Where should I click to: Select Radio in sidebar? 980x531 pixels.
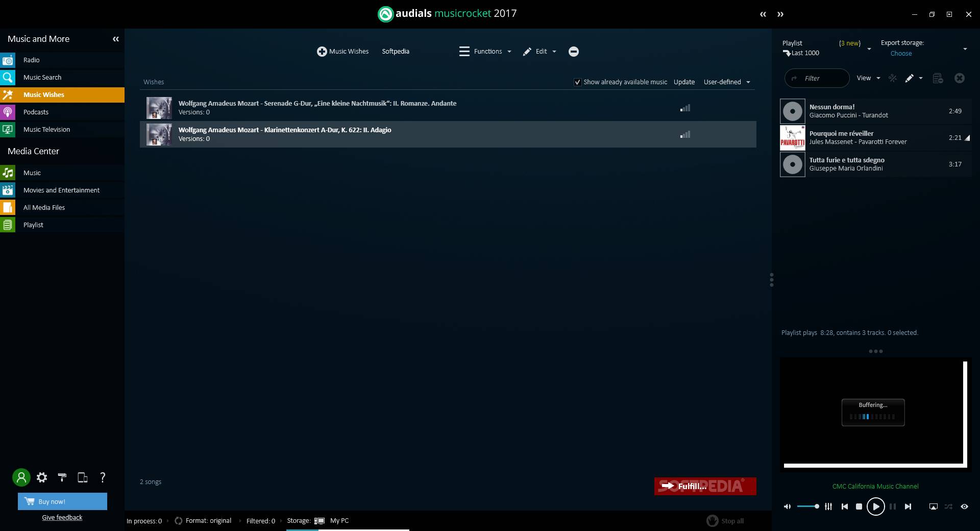[62, 60]
